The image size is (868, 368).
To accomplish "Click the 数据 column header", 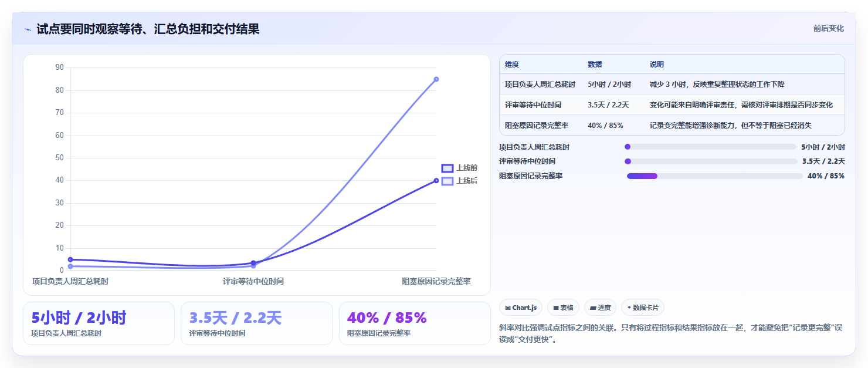I will (x=595, y=65).
